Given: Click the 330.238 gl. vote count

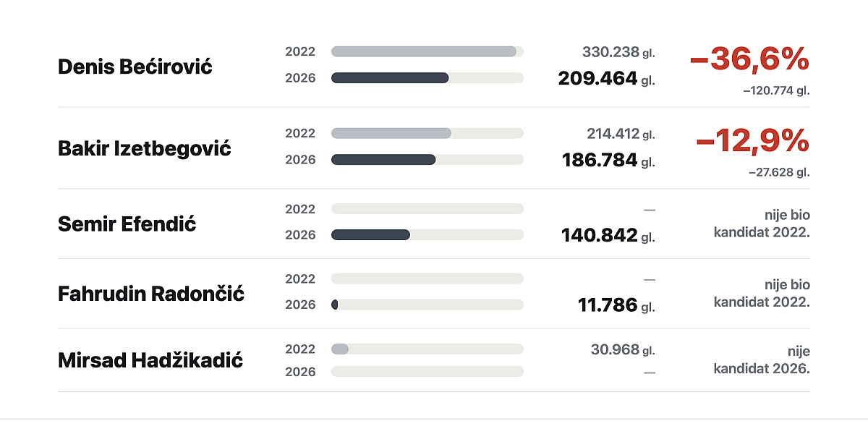Looking at the screenshot, I should (618, 52).
